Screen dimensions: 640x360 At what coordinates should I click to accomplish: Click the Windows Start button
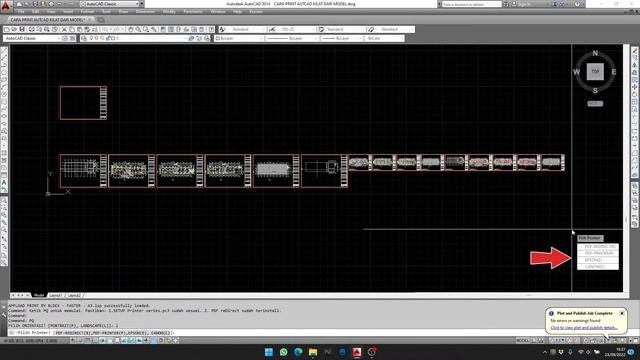tap(269, 352)
